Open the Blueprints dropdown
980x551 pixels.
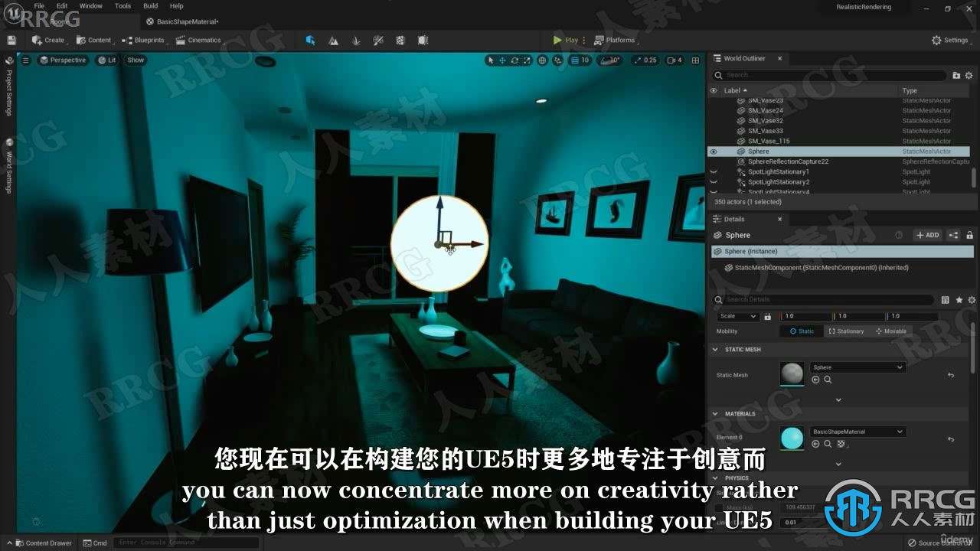tap(145, 40)
